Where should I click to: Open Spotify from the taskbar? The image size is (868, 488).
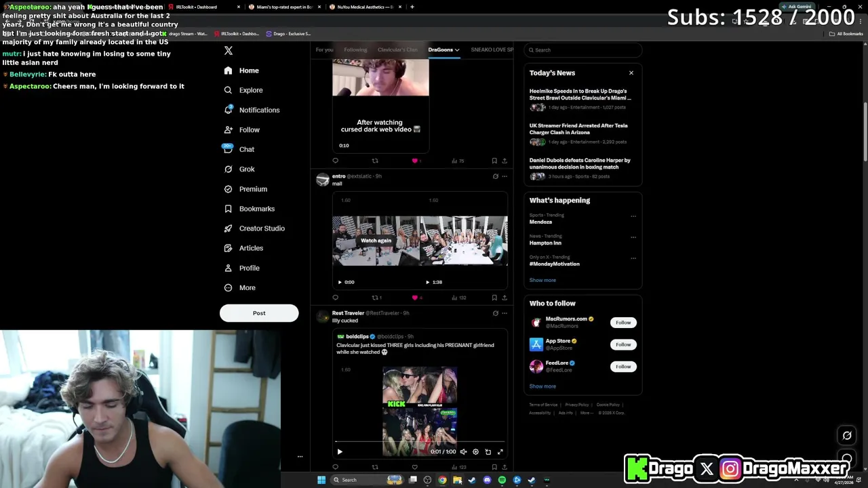[x=502, y=480]
